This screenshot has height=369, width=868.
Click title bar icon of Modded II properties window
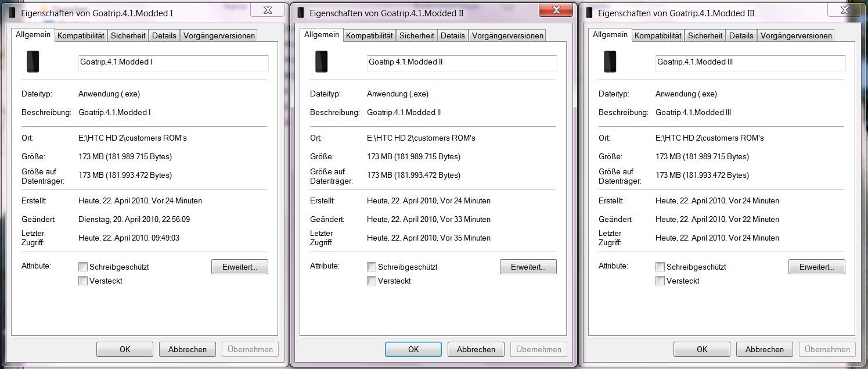click(300, 12)
